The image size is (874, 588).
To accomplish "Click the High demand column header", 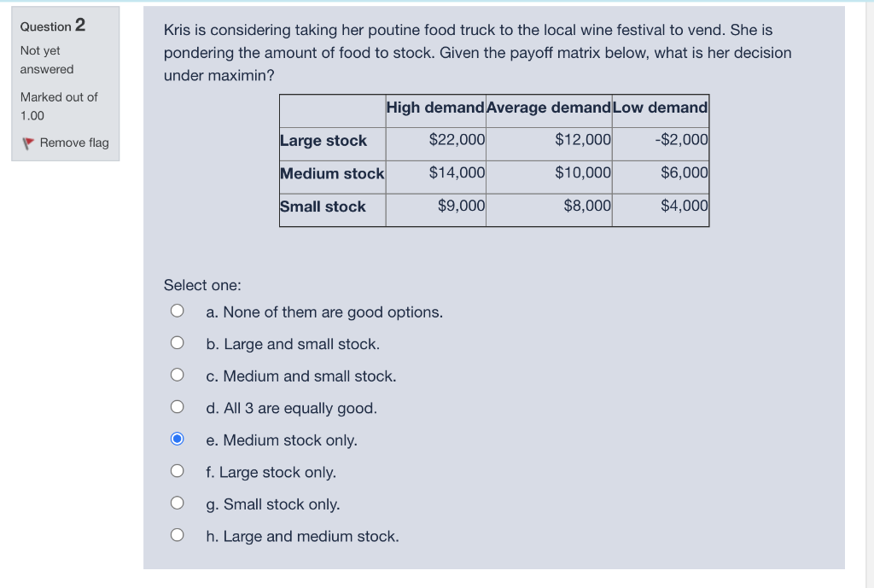I will (435, 108).
